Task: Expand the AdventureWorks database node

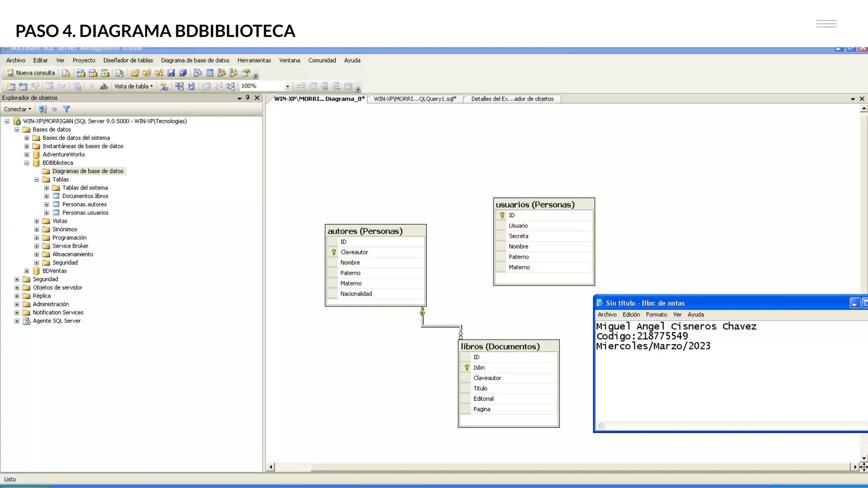Action: click(x=27, y=155)
